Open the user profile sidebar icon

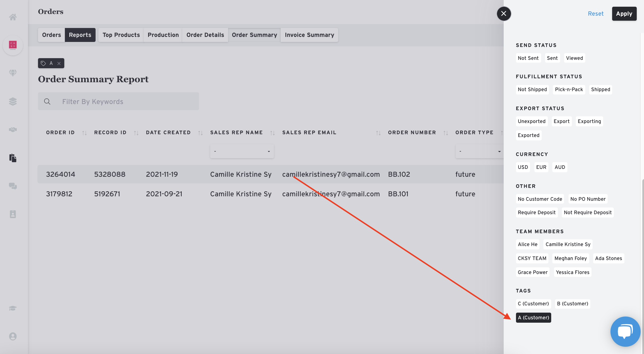click(x=13, y=336)
